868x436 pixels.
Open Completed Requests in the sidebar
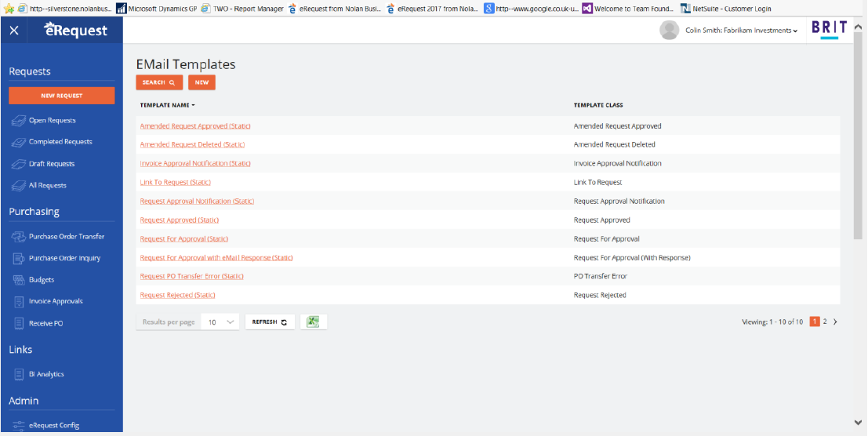tap(60, 142)
